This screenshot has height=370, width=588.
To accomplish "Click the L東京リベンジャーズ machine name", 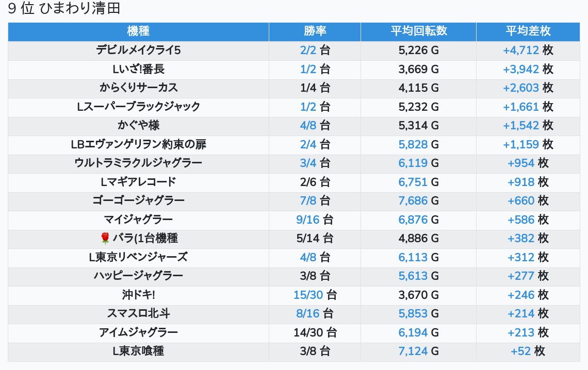I will click(x=138, y=257).
